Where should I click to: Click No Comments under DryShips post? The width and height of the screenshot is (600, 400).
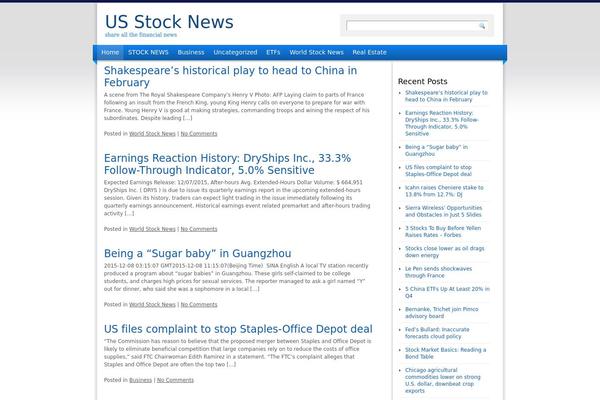click(x=199, y=229)
